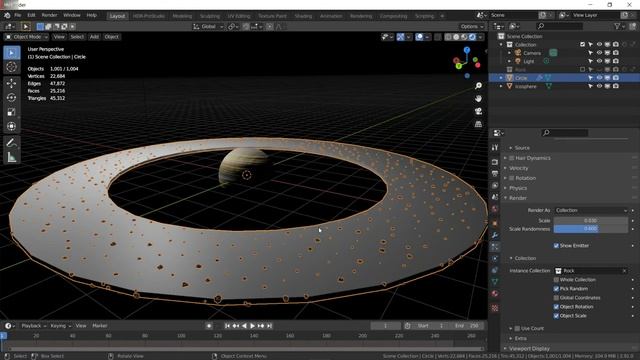Jump to the timeline start button

click(x=227, y=326)
